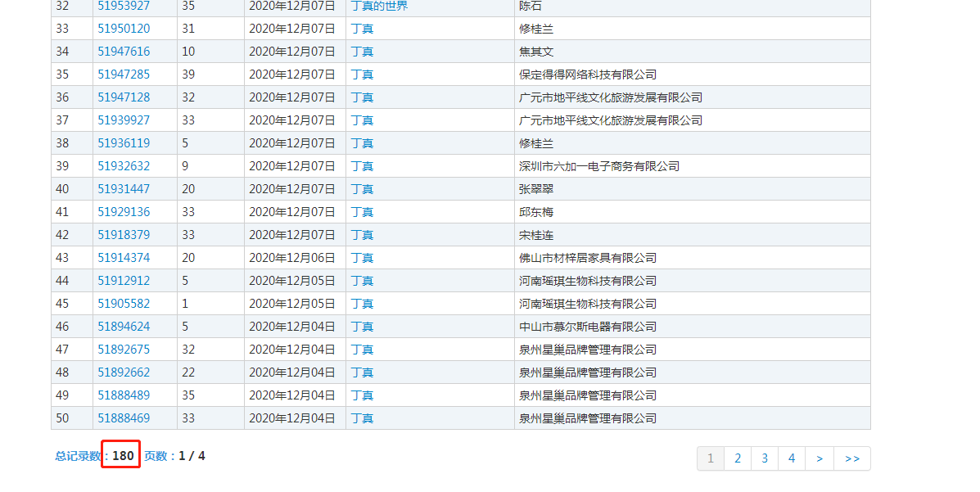Select applicant name 邱东梅
Screen dimensions: 980x492
[536, 212]
